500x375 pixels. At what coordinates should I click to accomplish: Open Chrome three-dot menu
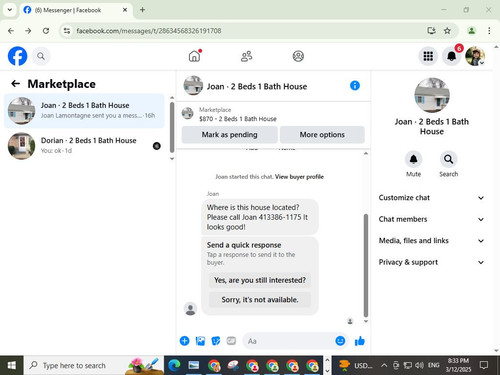(x=489, y=31)
